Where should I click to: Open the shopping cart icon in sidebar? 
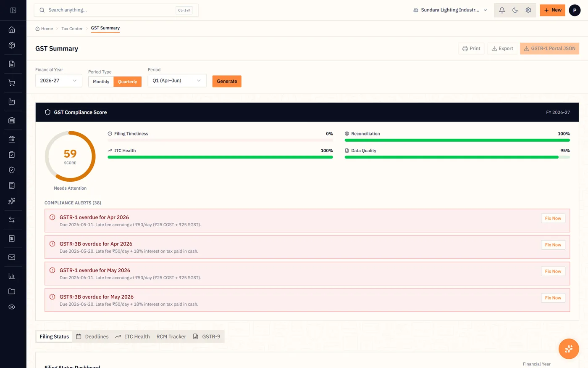(12, 83)
